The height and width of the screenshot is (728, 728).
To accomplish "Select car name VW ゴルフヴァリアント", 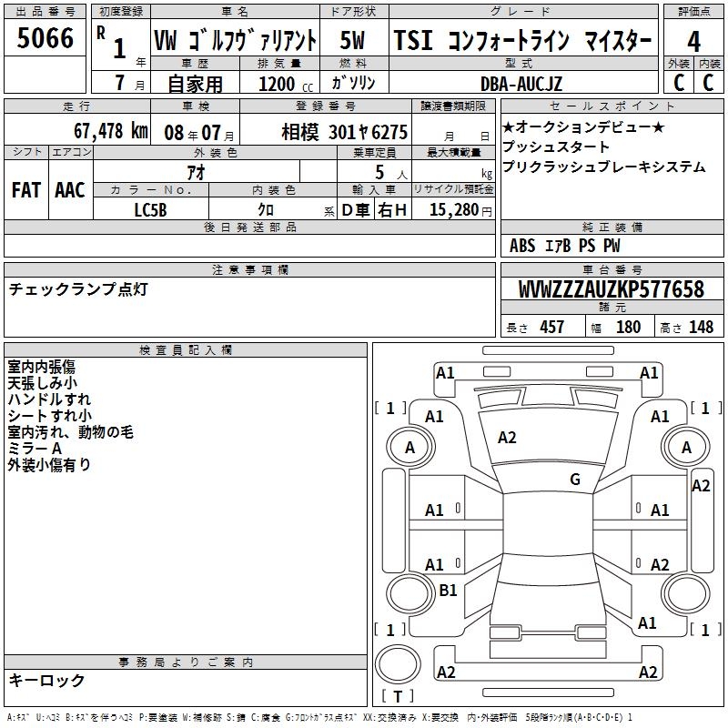I will click(235, 40).
